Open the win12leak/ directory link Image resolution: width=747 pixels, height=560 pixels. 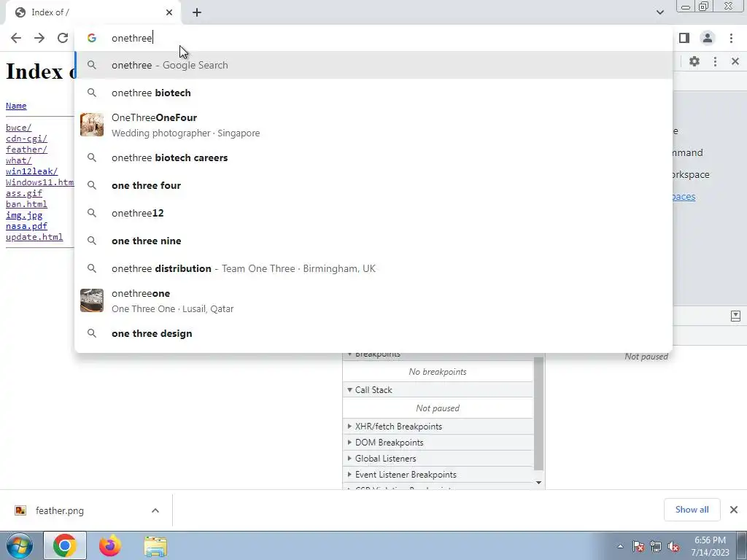tap(32, 171)
